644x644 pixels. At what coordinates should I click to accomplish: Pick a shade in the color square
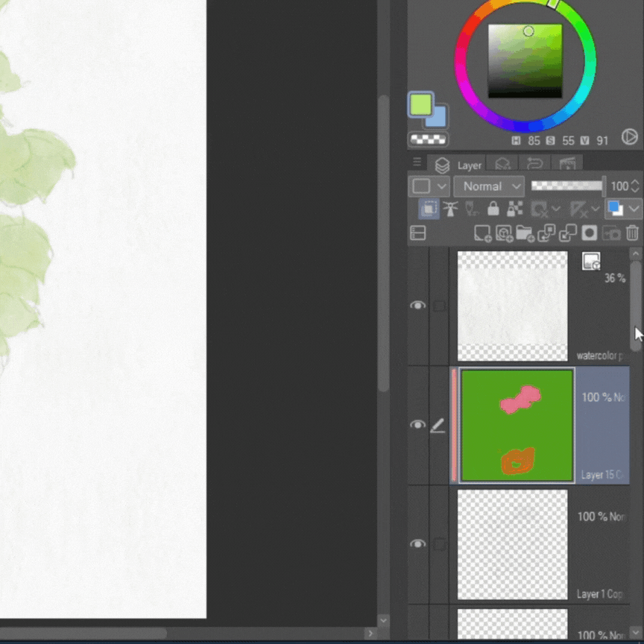click(525, 61)
